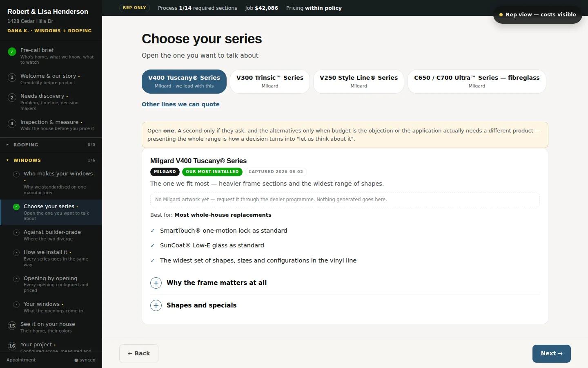
Task: Click the step 16 circle for Your project
Action: (x=12, y=346)
